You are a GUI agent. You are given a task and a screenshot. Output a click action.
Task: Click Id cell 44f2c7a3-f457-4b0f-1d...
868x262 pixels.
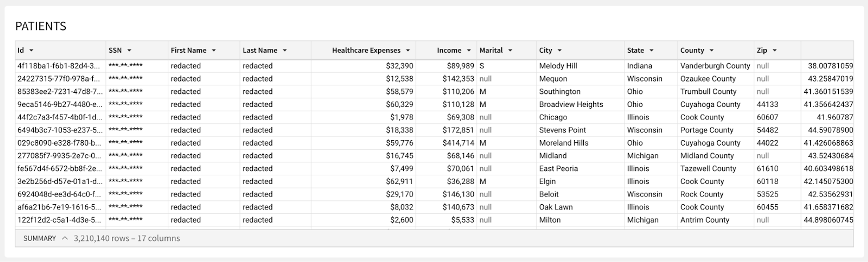click(61, 117)
